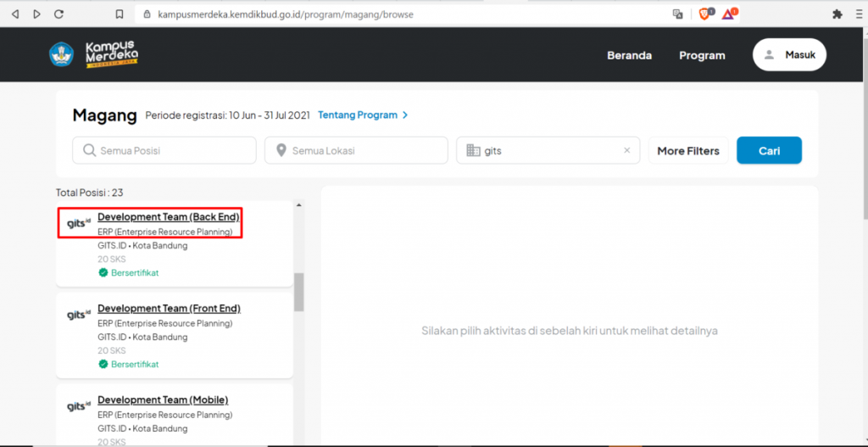Open the browser extensions puzzle icon

point(837,14)
